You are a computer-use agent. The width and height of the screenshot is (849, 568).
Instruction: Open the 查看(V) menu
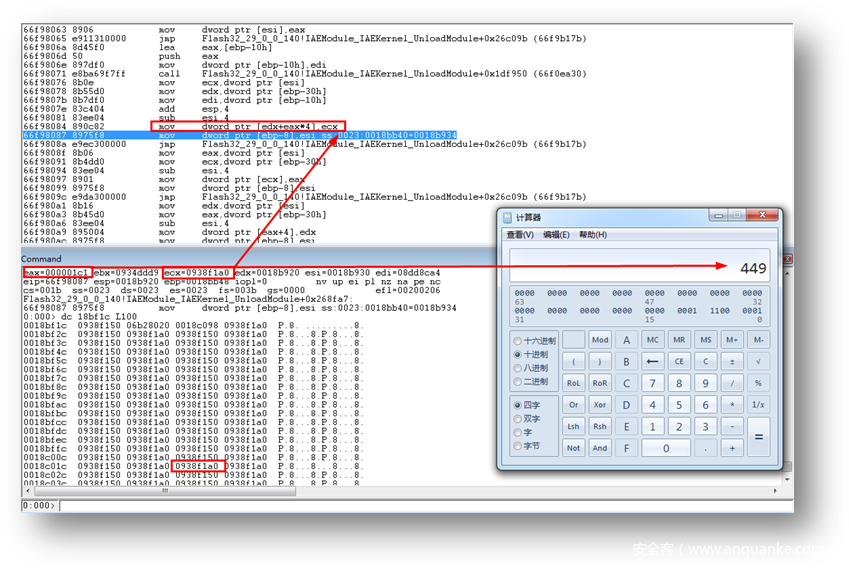[x=520, y=235]
